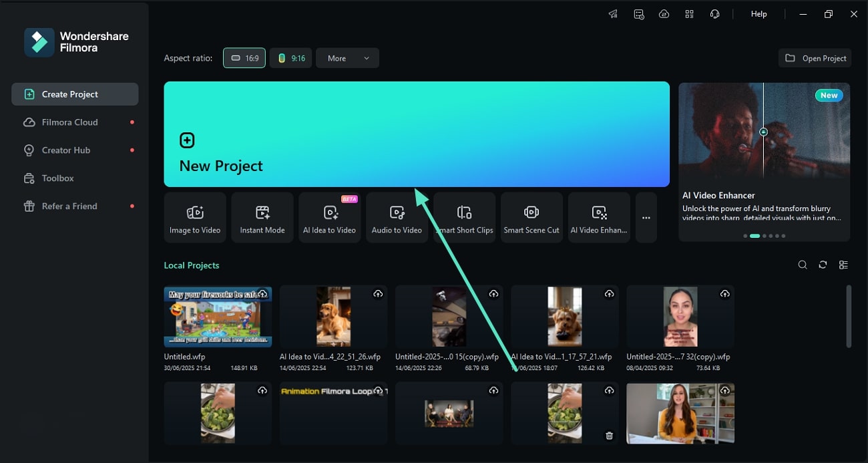Click the file name Untitled.wfp
This screenshot has height=463, width=868.
pyautogui.click(x=185, y=357)
